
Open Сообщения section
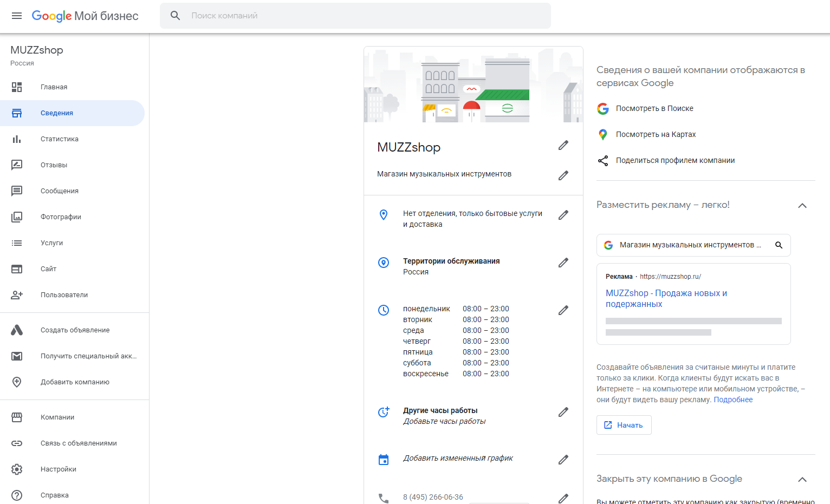tap(72, 191)
